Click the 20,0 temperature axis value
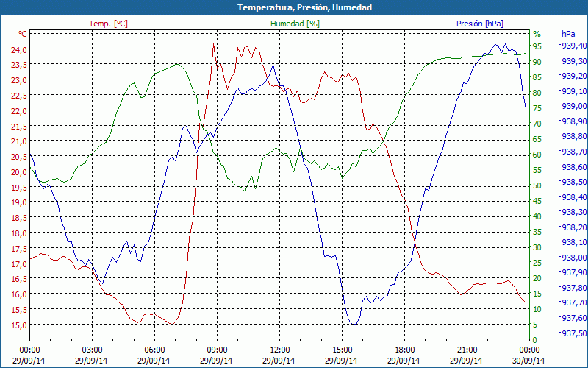 [x=19, y=172]
